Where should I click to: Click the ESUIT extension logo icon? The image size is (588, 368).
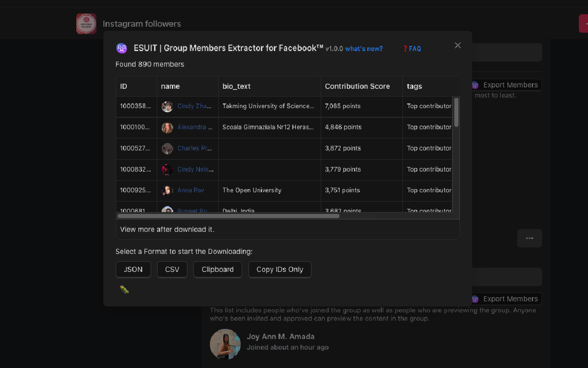point(122,48)
